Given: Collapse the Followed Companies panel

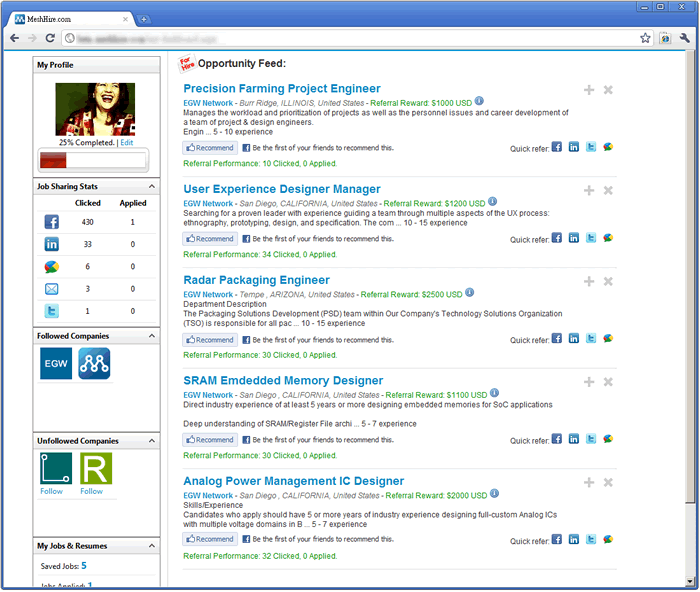Looking at the screenshot, I should (152, 336).
